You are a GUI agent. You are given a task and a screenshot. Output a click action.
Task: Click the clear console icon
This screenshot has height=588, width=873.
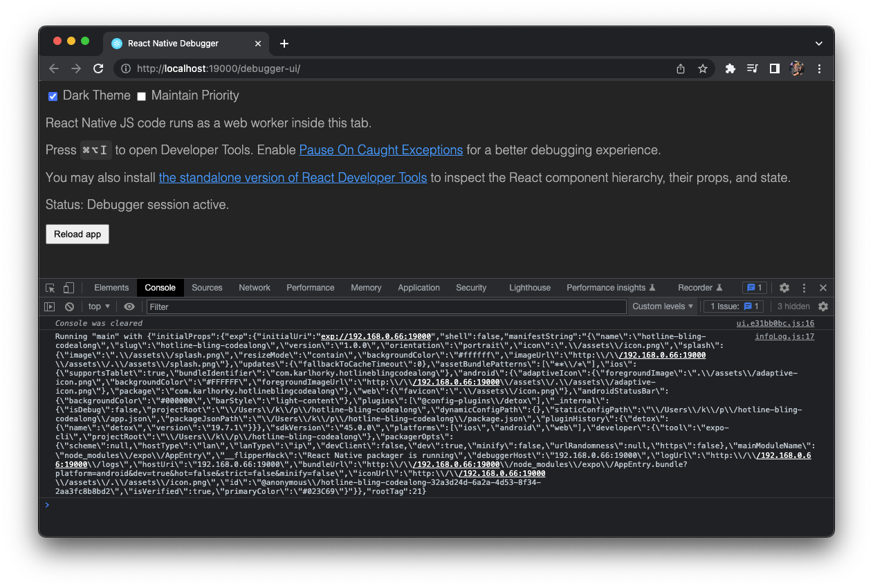tap(69, 306)
